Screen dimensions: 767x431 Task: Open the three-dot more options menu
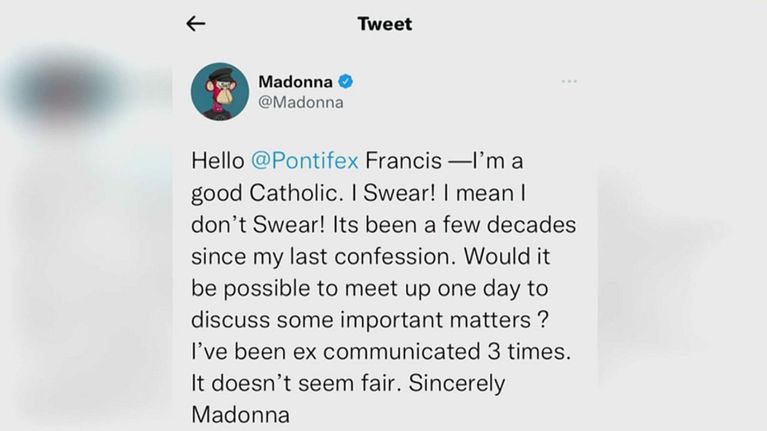tap(568, 82)
